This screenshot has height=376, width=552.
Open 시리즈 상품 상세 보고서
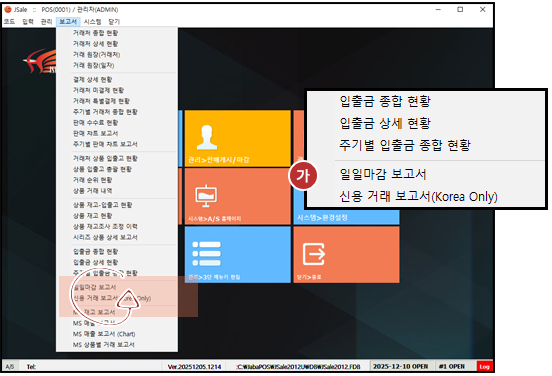click(105, 237)
